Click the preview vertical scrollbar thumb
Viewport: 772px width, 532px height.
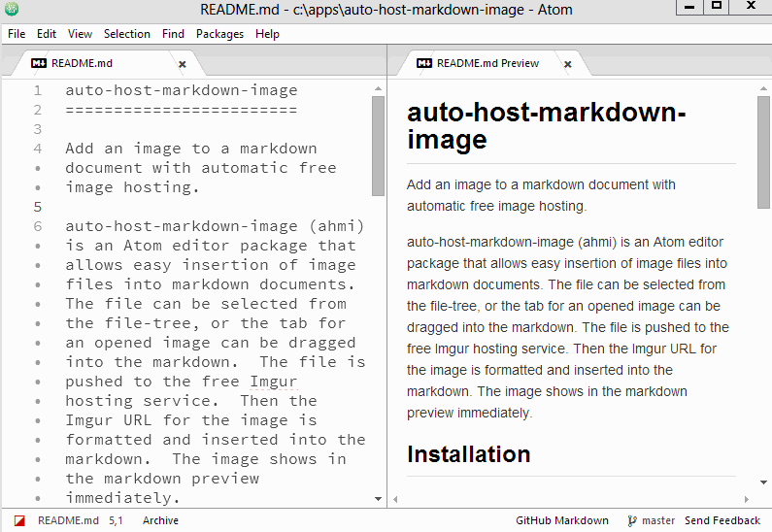763,152
